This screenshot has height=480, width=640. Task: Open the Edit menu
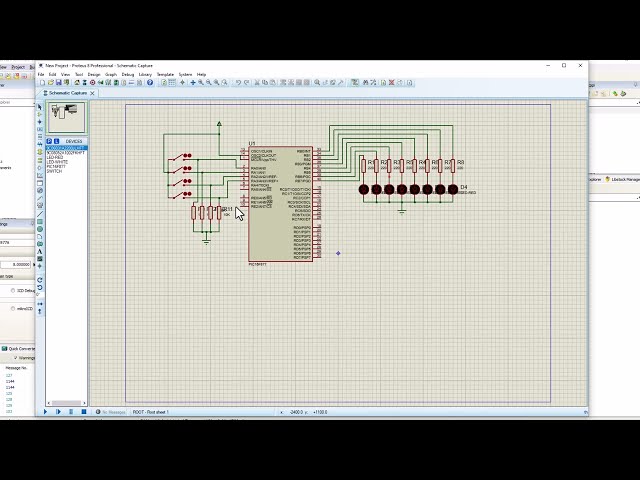[52, 75]
